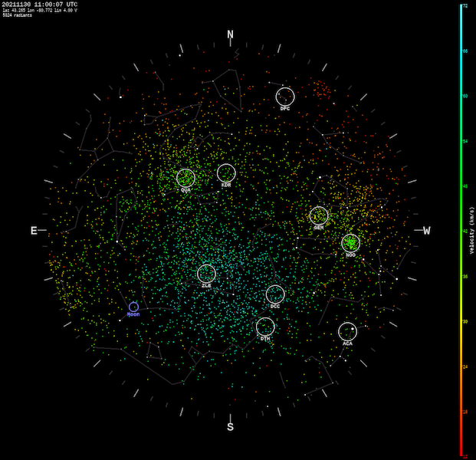Viewport: 476px width, 460px height.
Task: Click the DTH radiant circle
Action: click(265, 327)
